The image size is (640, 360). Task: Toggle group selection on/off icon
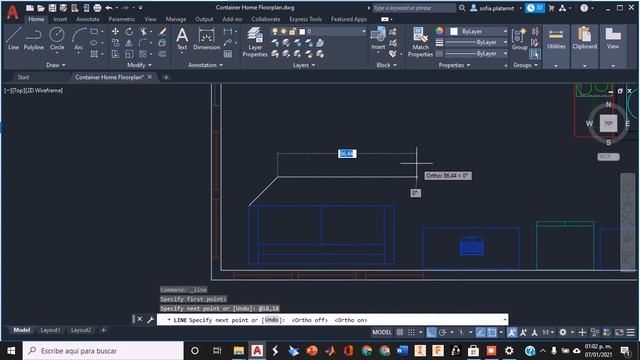pyautogui.click(x=534, y=54)
